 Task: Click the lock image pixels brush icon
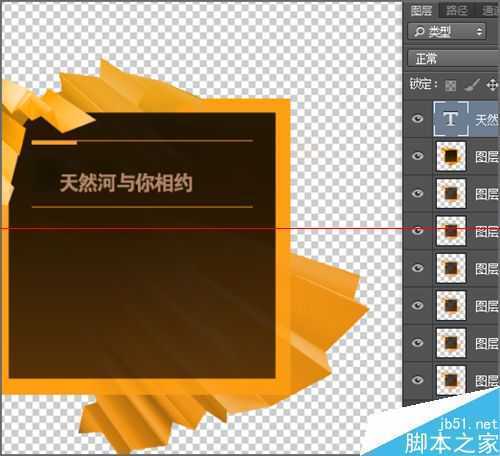click(472, 85)
